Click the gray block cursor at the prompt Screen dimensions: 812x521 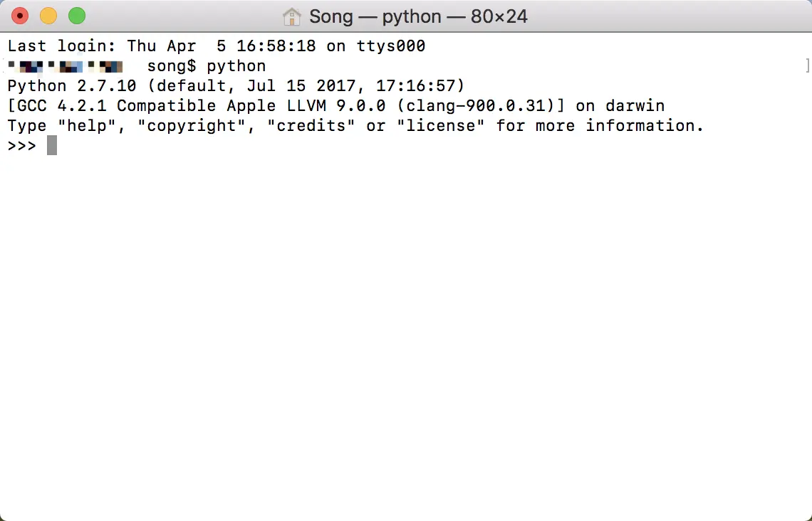52,146
